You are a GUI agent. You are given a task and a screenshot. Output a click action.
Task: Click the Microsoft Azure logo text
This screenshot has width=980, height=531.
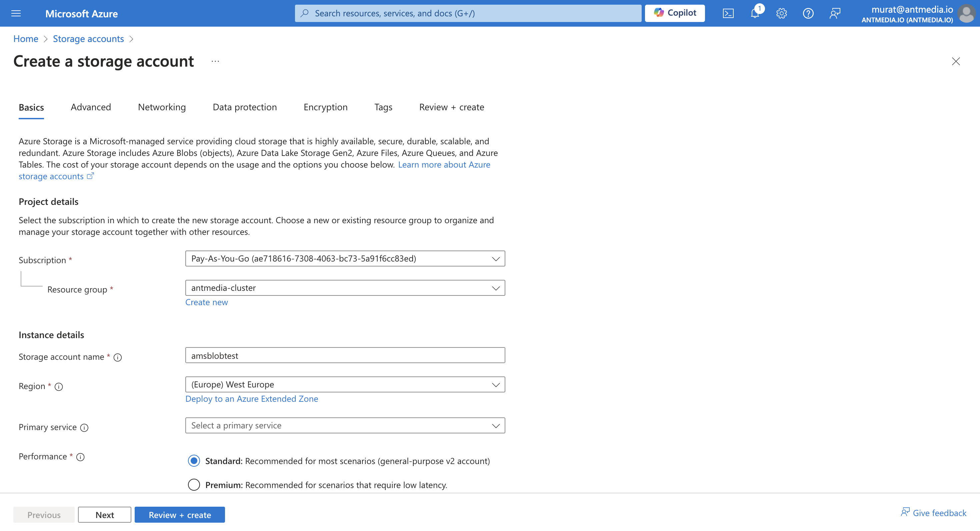(x=81, y=14)
